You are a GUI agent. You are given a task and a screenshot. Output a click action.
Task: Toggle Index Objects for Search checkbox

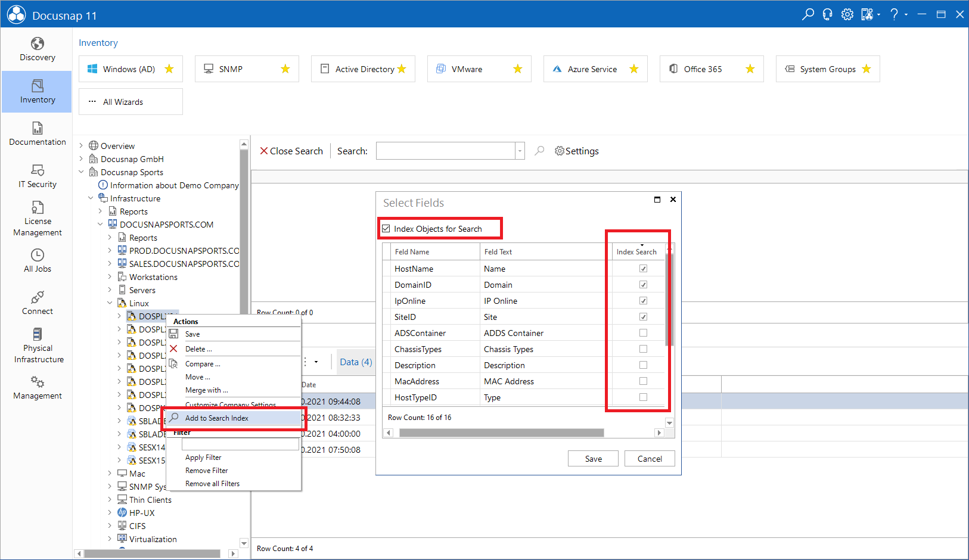coord(386,229)
